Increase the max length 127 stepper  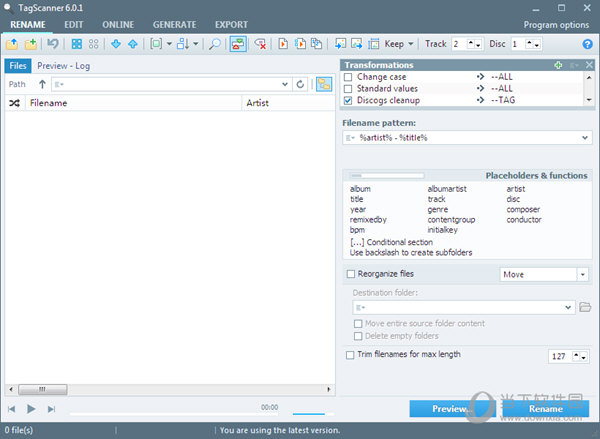(576, 356)
